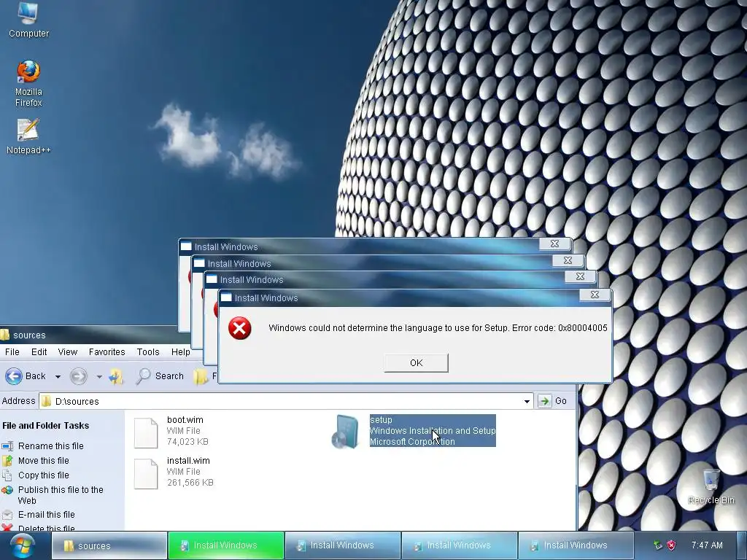Click Publish this file to the Web
Image resolution: width=747 pixels, height=560 pixels.
(x=61, y=495)
